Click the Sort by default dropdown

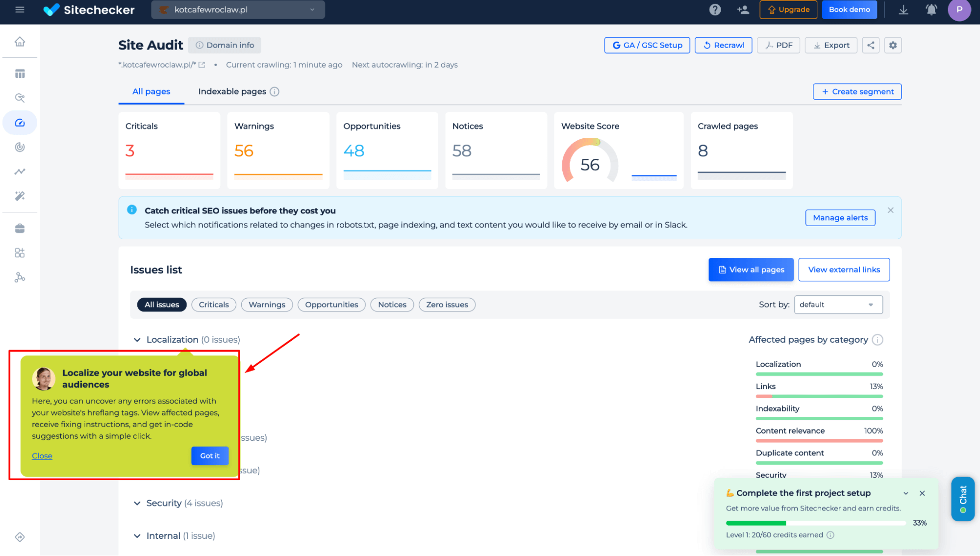tap(837, 304)
